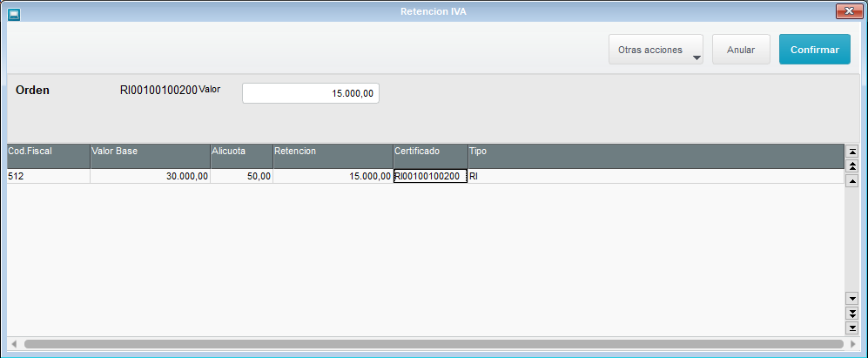This screenshot has width=868, height=358.
Task: Select the 50,00 alicuota cell
Action: pyautogui.click(x=241, y=176)
